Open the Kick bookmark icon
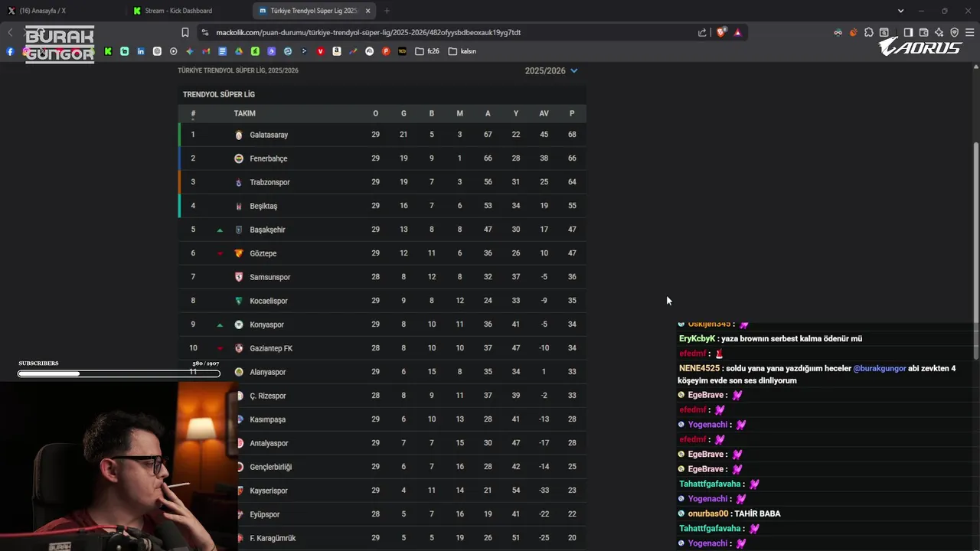980x551 pixels. pyautogui.click(x=108, y=51)
